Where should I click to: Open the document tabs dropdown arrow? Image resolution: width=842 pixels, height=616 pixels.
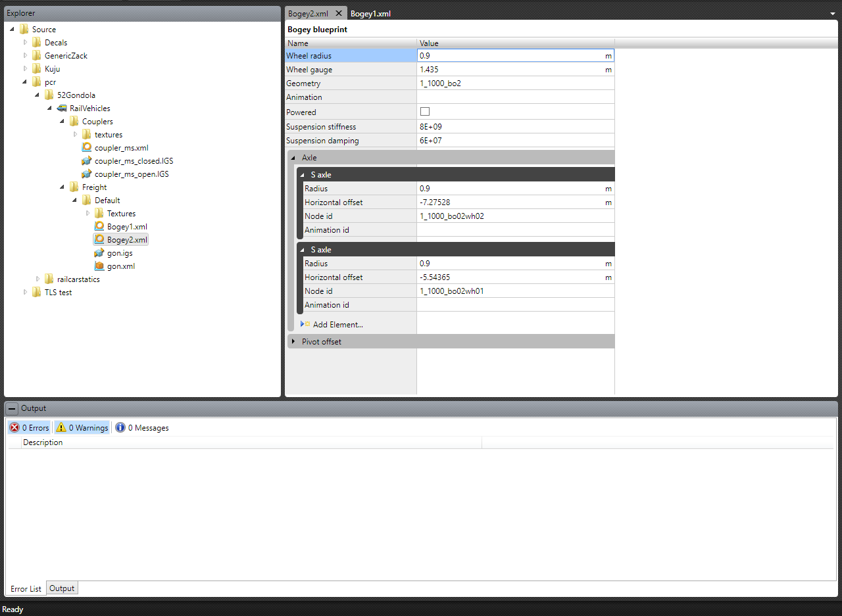833,13
